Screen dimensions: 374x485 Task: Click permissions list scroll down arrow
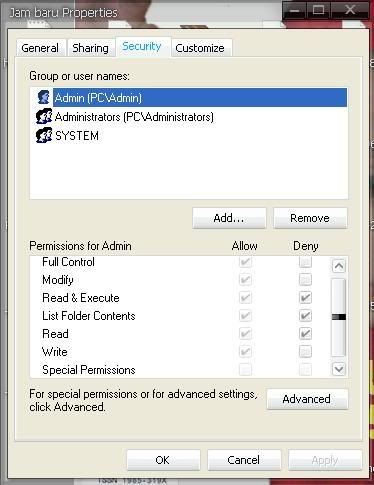coord(339,369)
